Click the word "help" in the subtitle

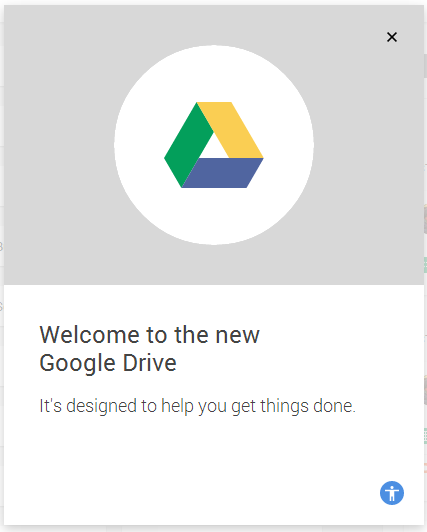pos(177,406)
